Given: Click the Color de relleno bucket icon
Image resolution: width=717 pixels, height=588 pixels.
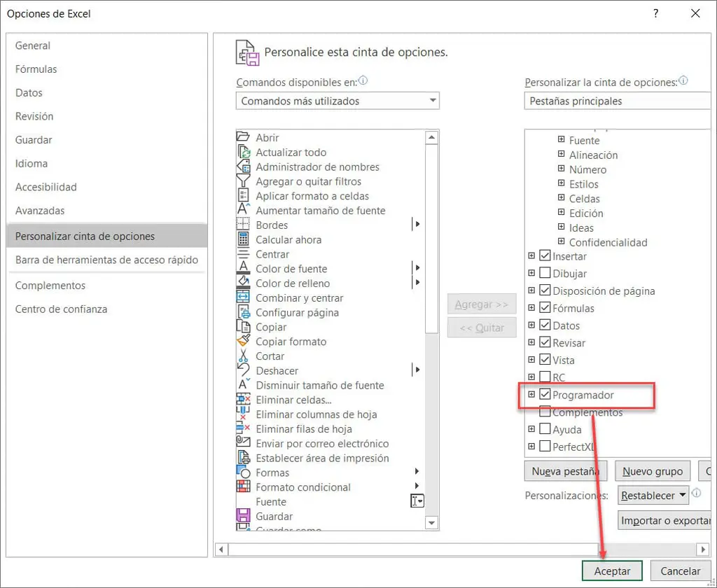Looking at the screenshot, I should tap(244, 283).
